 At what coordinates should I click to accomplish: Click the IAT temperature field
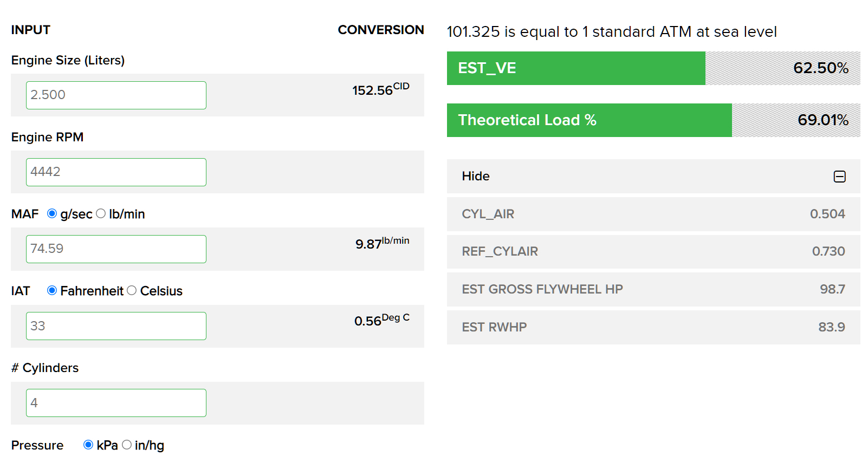[x=116, y=326]
